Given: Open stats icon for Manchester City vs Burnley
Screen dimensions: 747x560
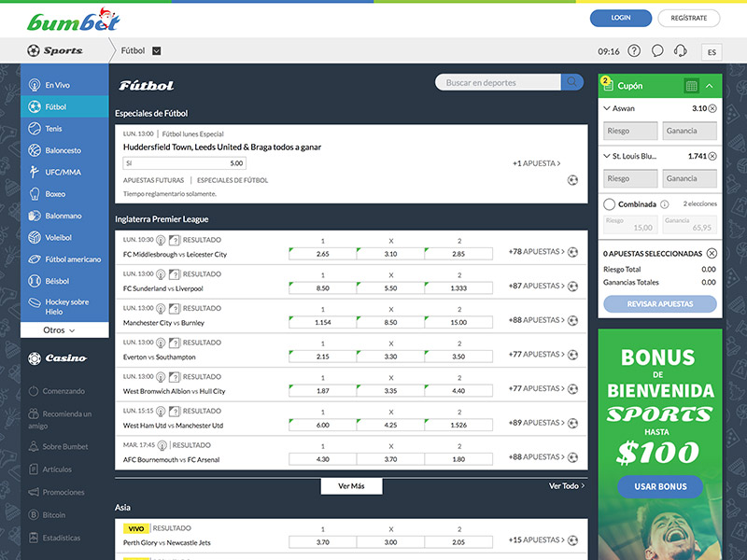Looking at the screenshot, I should (x=175, y=309).
